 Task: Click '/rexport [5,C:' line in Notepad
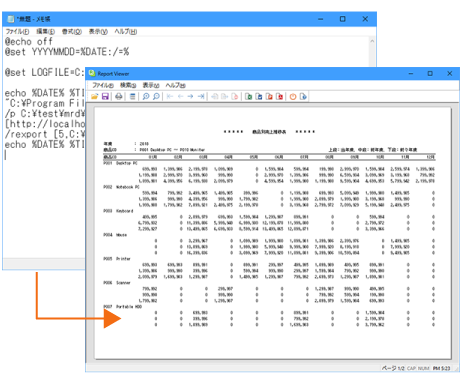[45, 134]
